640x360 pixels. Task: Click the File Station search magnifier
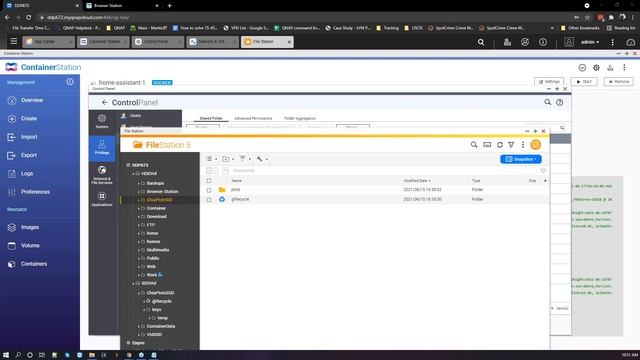[x=474, y=144]
